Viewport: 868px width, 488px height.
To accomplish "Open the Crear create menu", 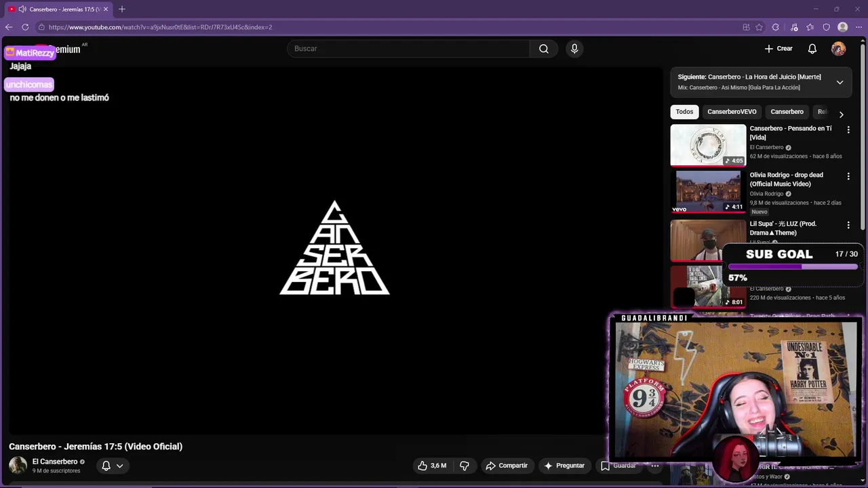I will pyautogui.click(x=778, y=49).
